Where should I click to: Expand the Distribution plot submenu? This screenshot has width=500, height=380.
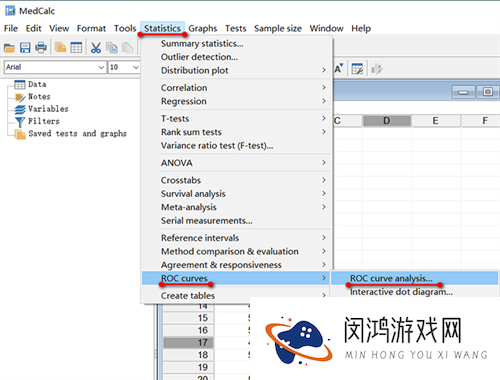coord(237,70)
